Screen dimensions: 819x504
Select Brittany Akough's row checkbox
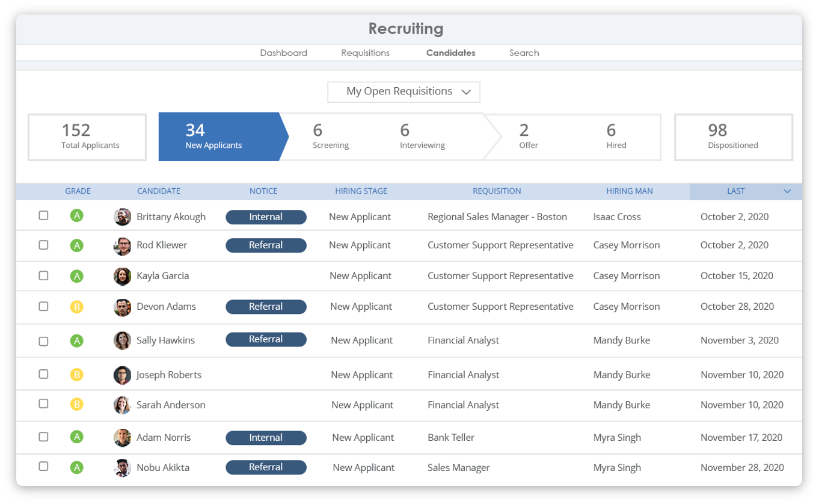(43, 215)
